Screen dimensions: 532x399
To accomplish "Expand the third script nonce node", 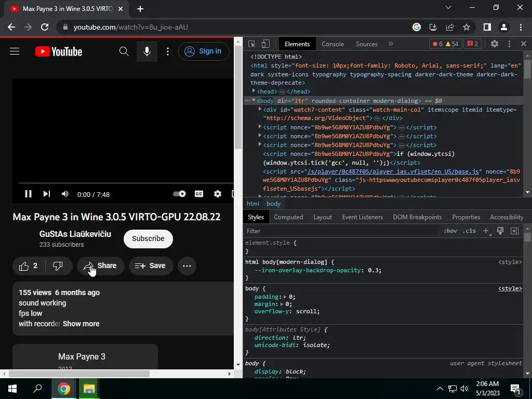I will click(260, 144).
